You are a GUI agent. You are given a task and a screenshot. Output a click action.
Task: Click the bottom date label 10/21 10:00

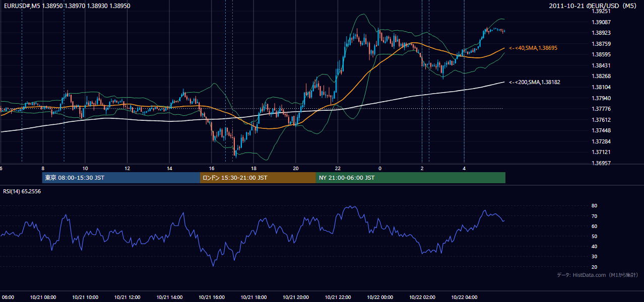click(85, 297)
